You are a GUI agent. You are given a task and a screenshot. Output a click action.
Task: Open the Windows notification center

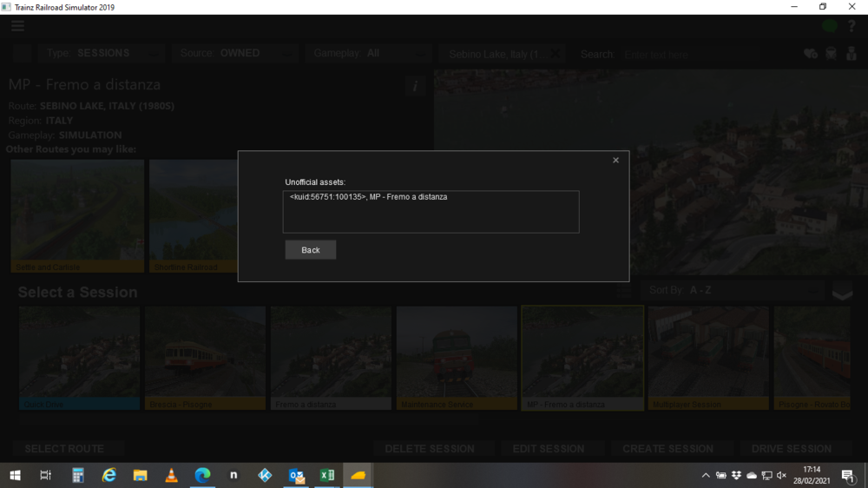pyautogui.click(x=847, y=475)
